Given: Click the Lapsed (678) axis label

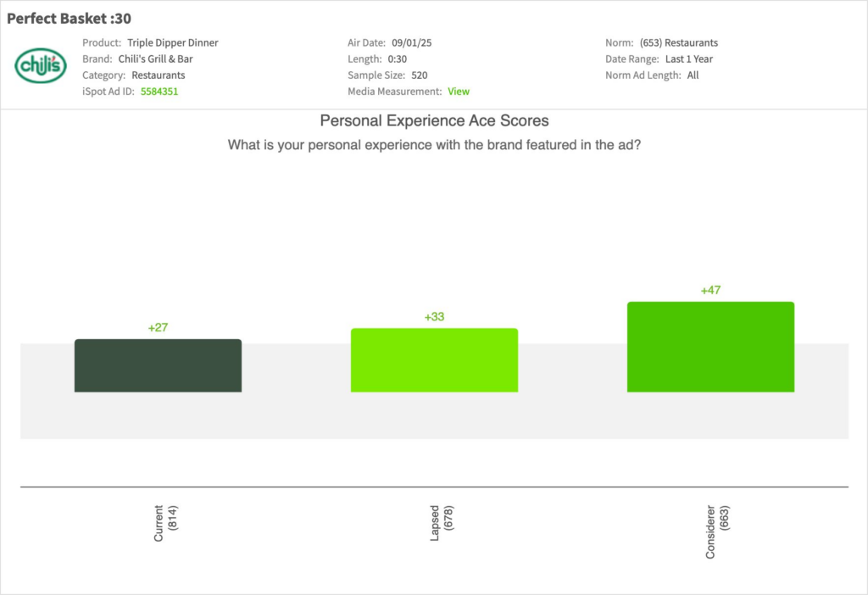Looking at the screenshot, I should [442, 524].
